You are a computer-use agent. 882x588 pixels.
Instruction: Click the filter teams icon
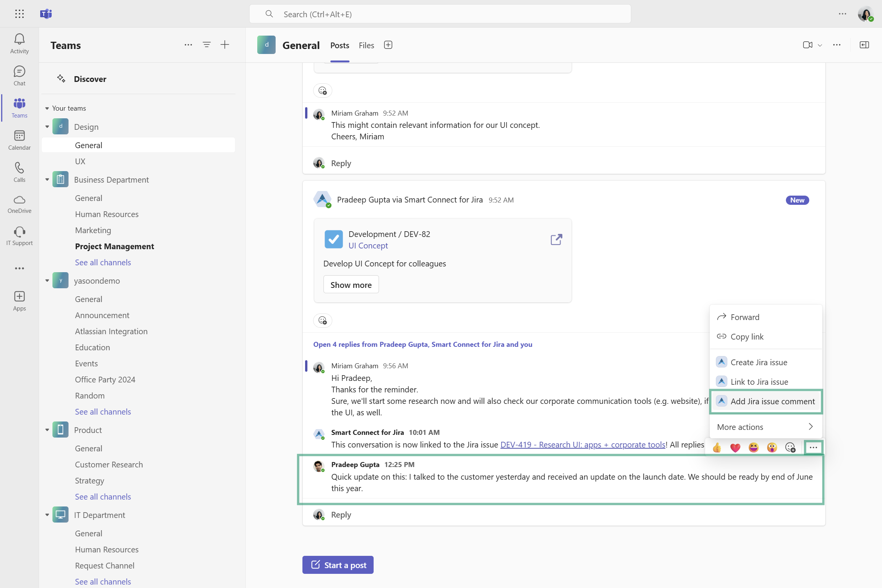tap(207, 45)
